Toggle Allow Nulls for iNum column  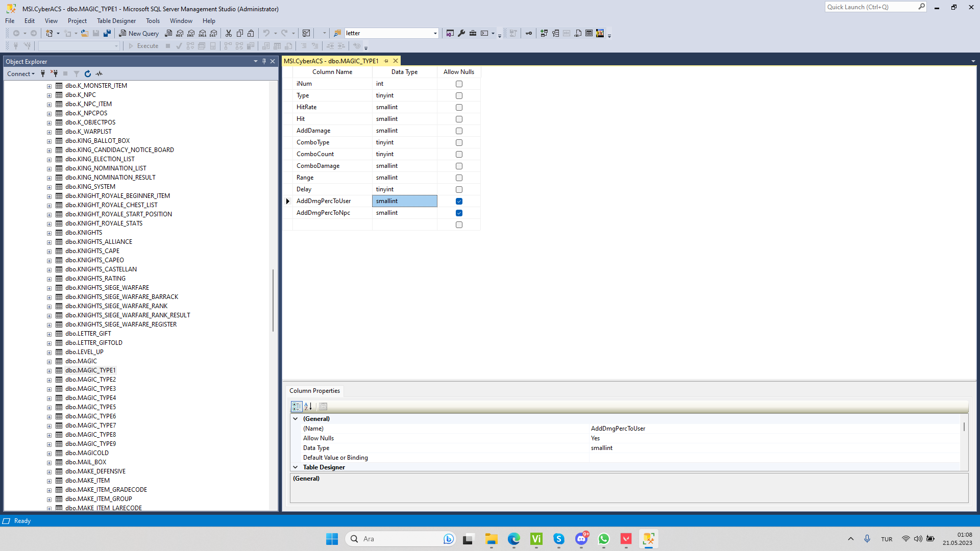(459, 84)
